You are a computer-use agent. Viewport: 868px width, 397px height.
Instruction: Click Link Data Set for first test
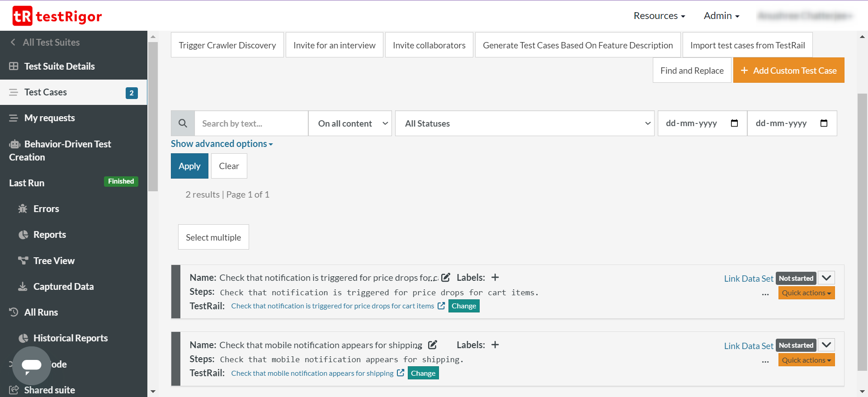coord(748,279)
